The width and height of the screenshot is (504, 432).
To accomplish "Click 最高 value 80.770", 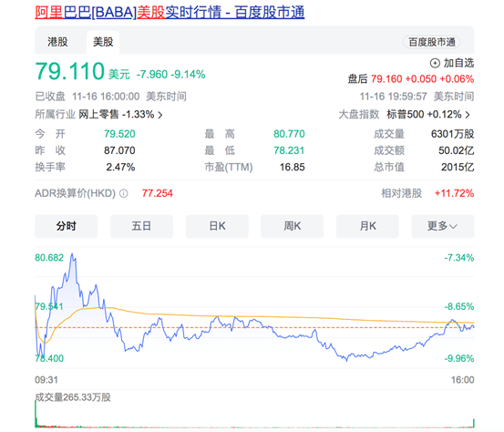I will click(289, 134).
